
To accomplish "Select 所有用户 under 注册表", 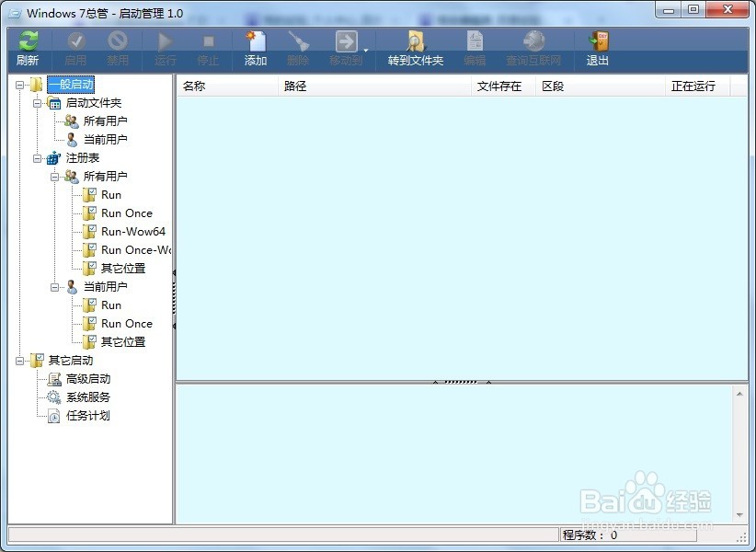I will [105, 176].
